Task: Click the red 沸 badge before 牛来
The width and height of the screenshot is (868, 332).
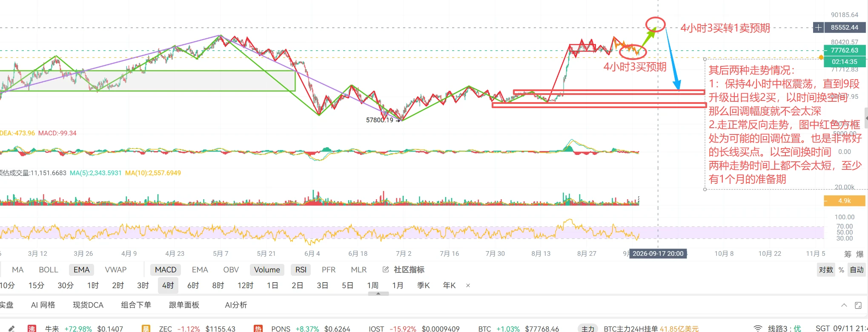Action: point(32,329)
